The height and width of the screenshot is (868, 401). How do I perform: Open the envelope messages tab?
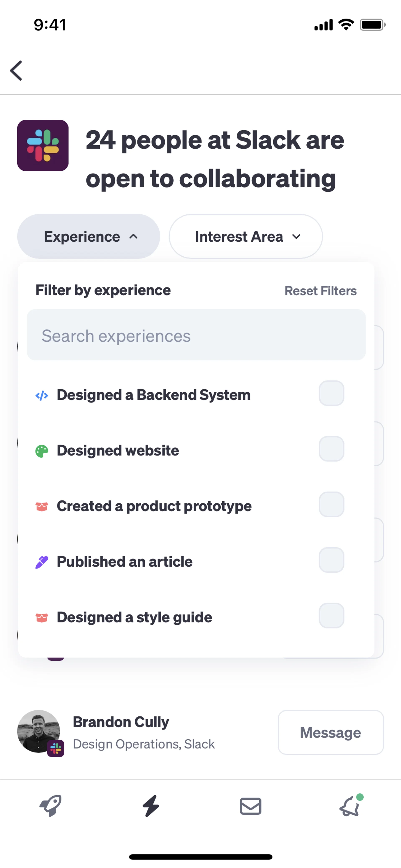click(x=250, y=806)
